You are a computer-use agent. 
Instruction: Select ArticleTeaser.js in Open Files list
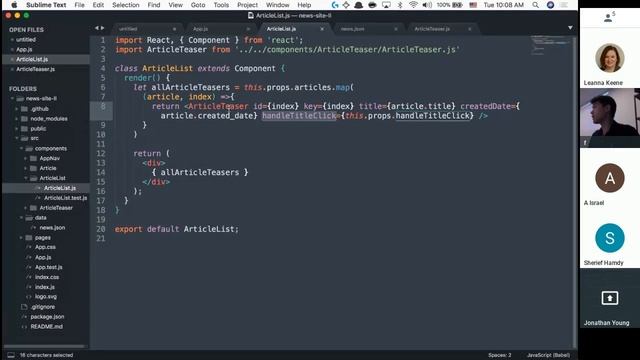[36, 69]
